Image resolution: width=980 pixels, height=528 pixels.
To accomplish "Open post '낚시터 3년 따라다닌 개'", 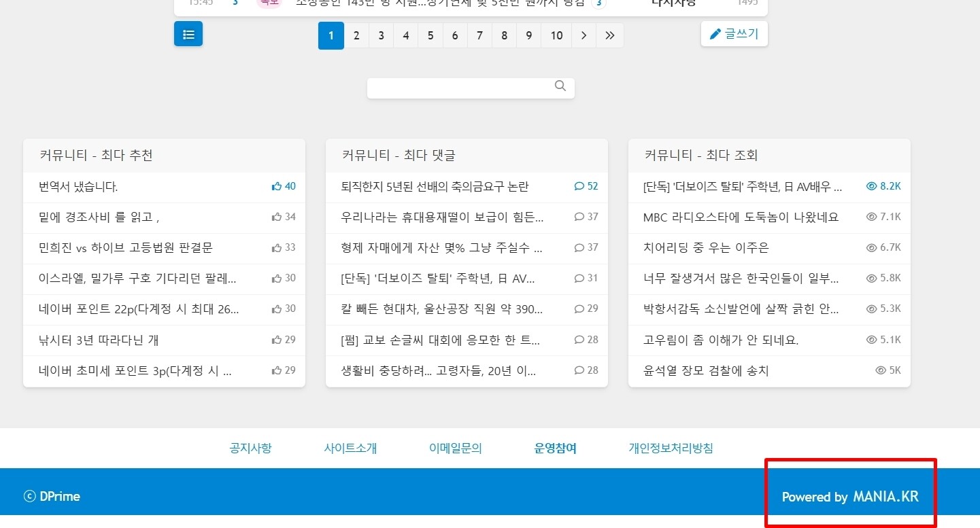I will pyautogui.click(x=99, y=340).
